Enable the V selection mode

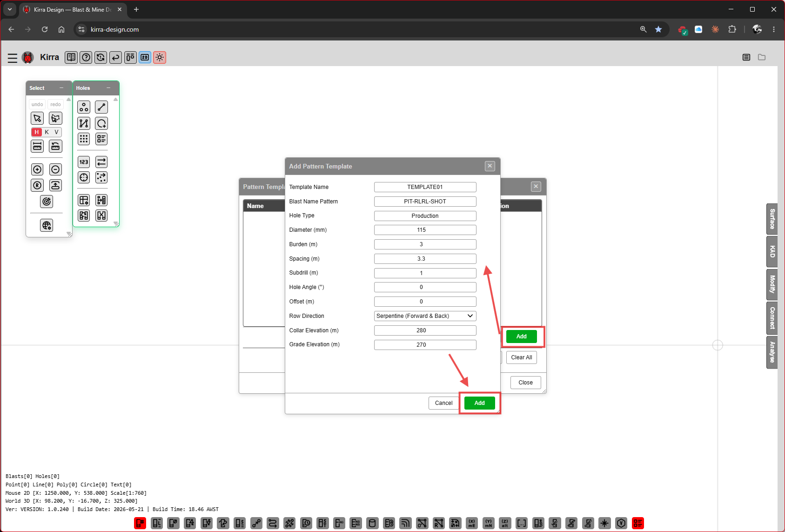[56, 132]
